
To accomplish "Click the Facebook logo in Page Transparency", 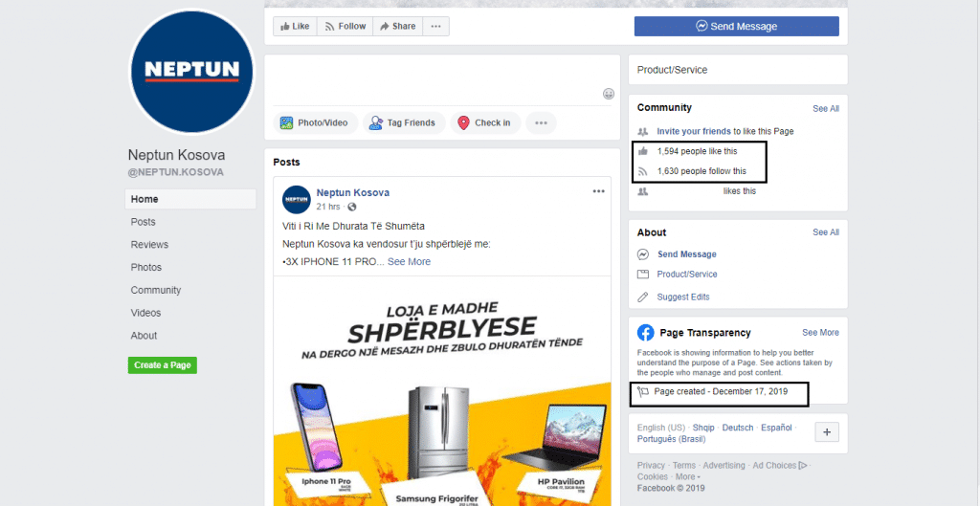I will 645,332.
